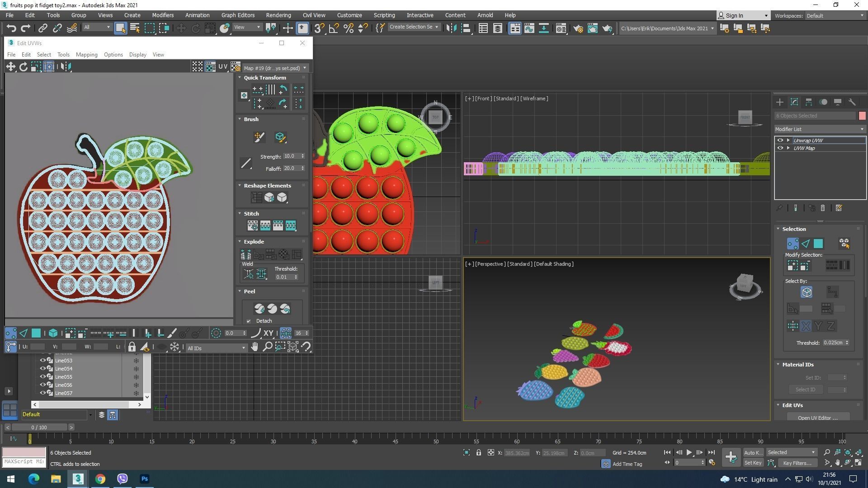Click the Quick Peel icon in Peel rollout

click(259, 309)
